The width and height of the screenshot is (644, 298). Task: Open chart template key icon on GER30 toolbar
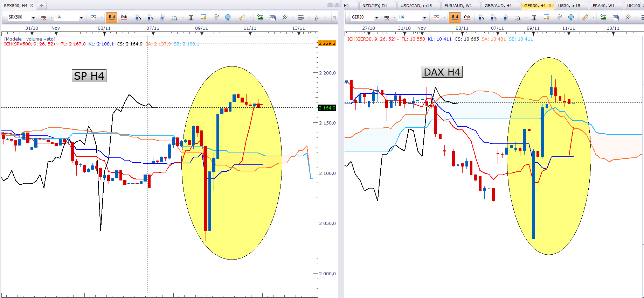click(x=547, y=17)
